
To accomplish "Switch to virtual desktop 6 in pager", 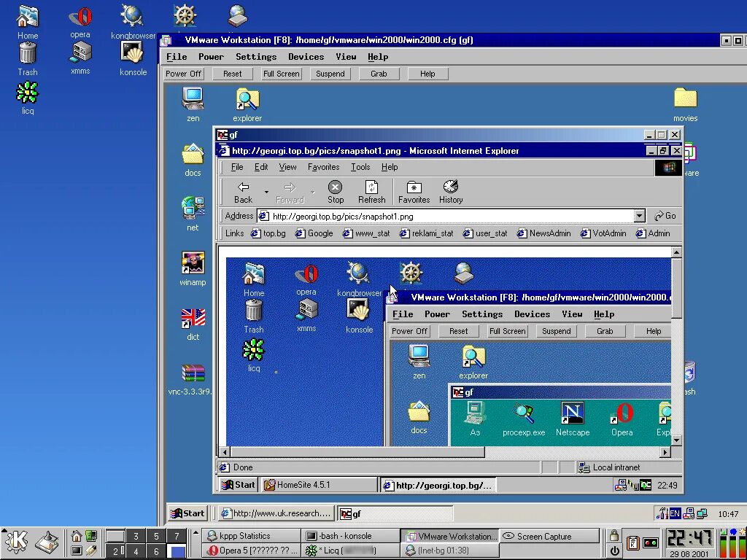I will coord(156,551).
